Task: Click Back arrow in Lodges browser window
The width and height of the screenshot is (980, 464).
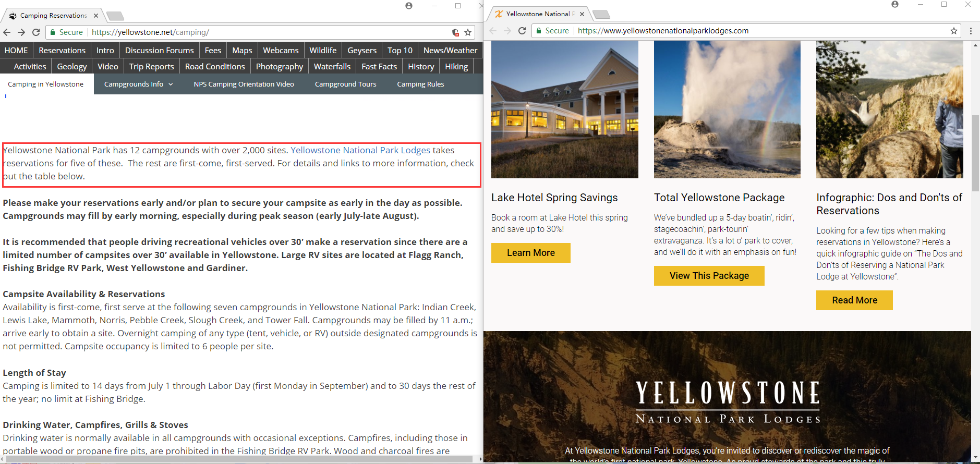Action: (x=493, y=31)
